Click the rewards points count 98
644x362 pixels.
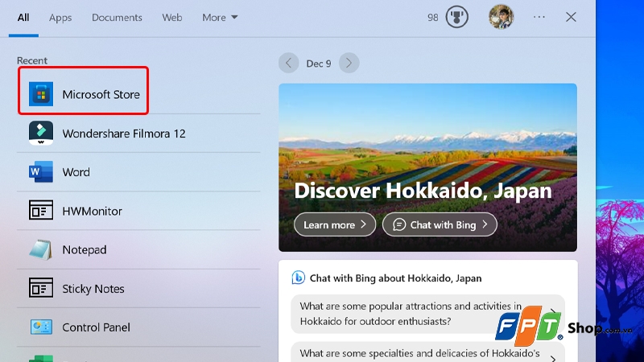(x=432, y=18)
